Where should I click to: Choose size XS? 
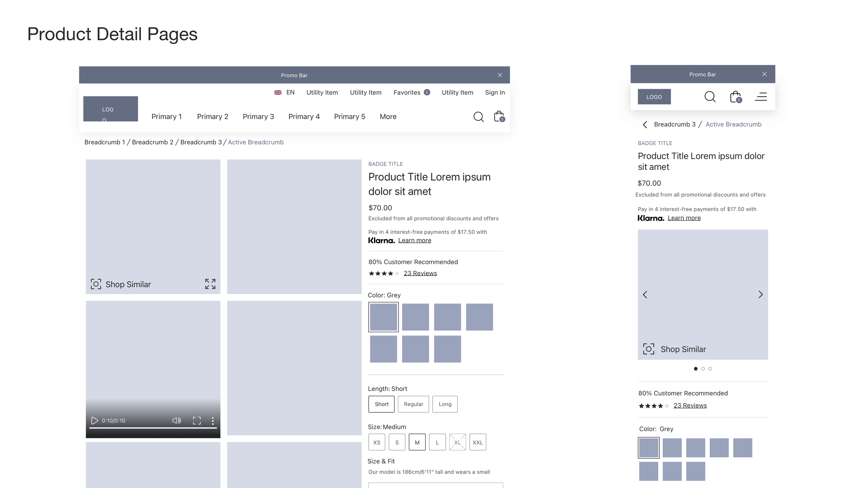coord(377,442)
